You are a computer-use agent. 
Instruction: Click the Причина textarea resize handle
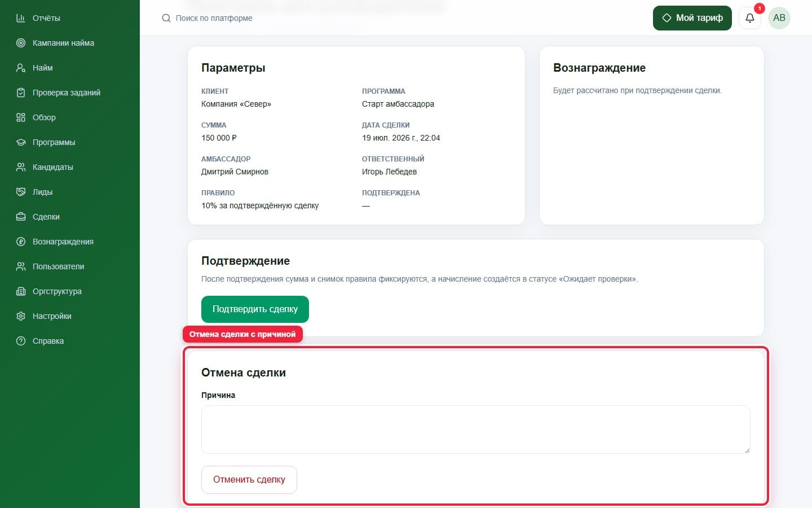[747, 450]
